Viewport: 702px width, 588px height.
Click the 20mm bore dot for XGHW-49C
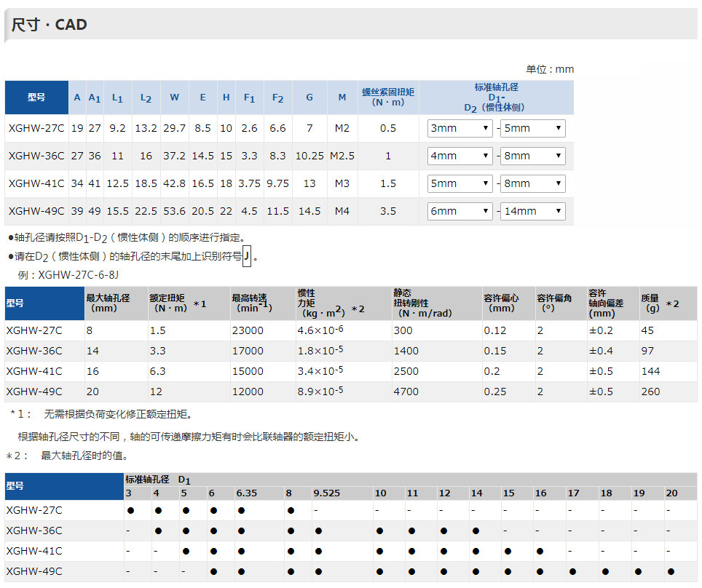(671, 572)
